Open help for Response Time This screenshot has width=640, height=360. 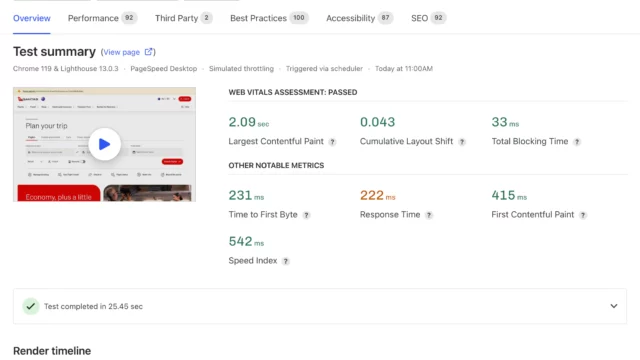[x=429, y=215]
